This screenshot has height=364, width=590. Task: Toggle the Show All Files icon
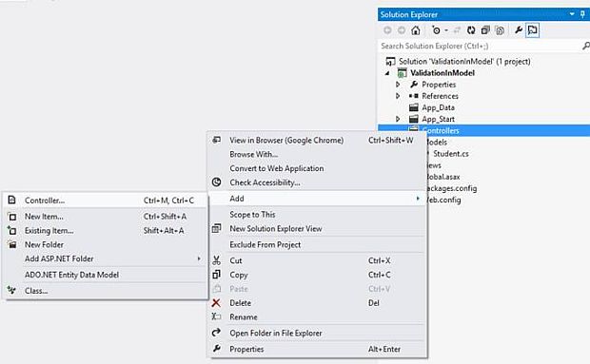(500, 30)
